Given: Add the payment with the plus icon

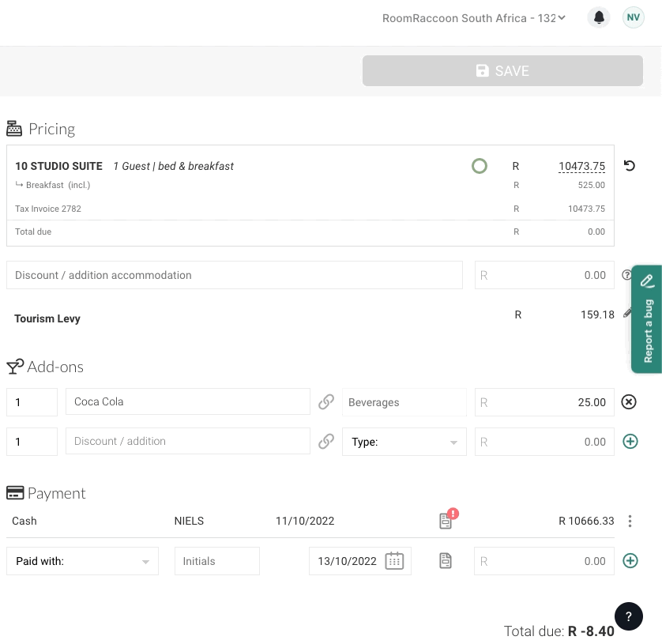Looking at the screenshot, I should [x=630, y=561].
